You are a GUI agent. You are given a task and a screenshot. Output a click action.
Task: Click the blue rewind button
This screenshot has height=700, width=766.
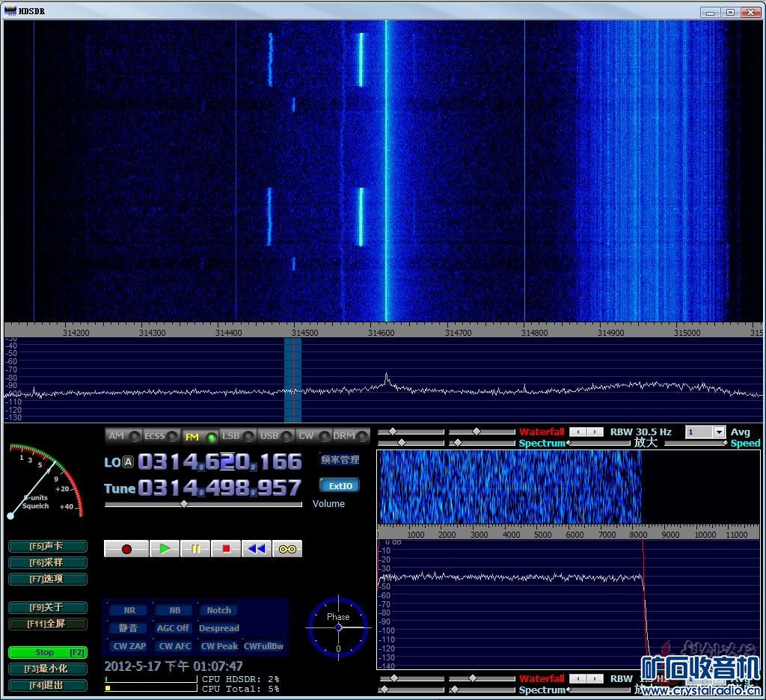click(x=257, y=549)
